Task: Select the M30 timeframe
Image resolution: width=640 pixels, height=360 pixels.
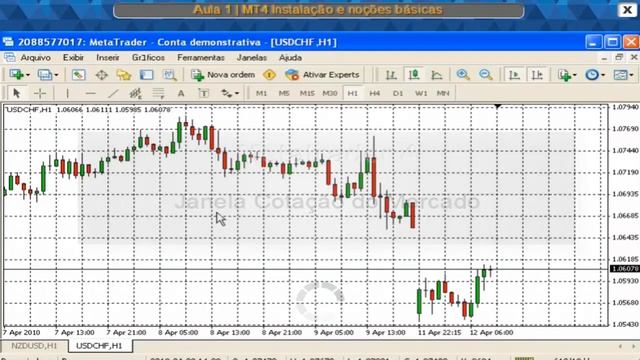Action: pos(330,93)
